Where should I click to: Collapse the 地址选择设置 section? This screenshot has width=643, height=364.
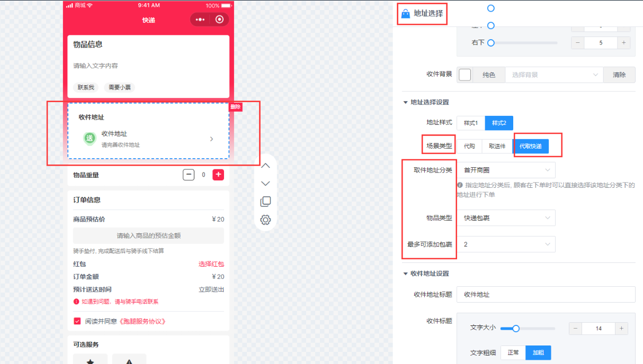pos(406,102)
